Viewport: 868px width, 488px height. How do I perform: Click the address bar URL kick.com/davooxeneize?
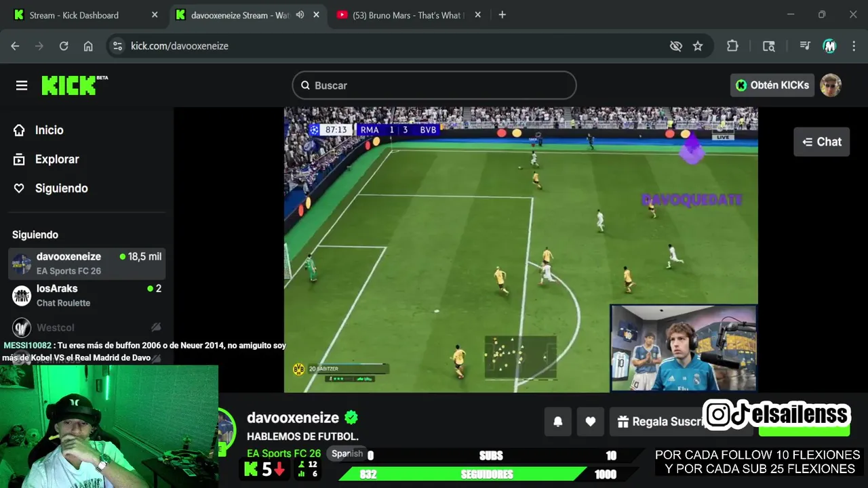(x=180, y=46)
